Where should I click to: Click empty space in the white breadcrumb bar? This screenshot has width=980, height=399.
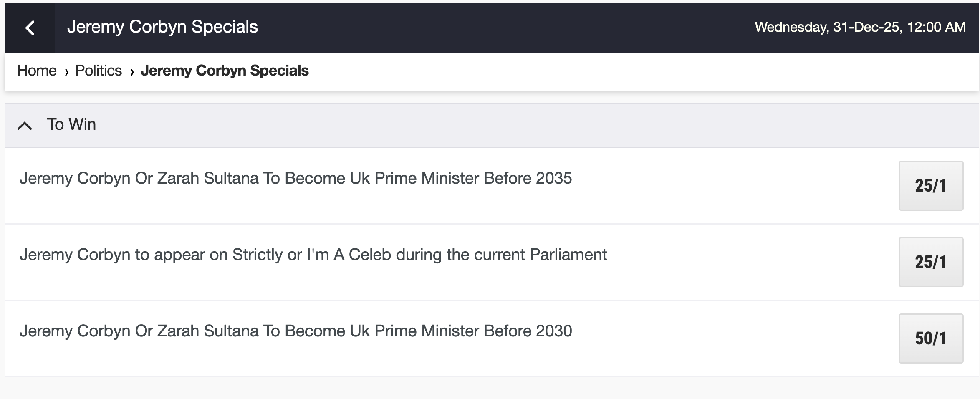coord(626,71)
